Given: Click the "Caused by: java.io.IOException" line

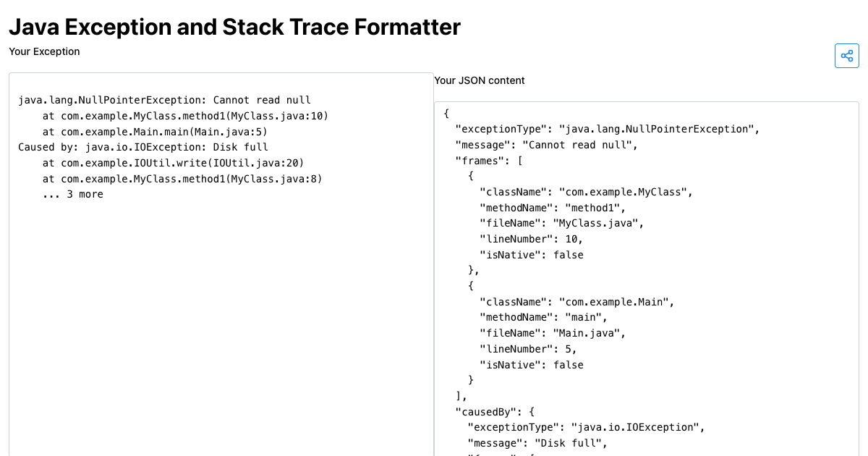Looking at the screenshot, I should pyautogui.click(x=143, y=147).
